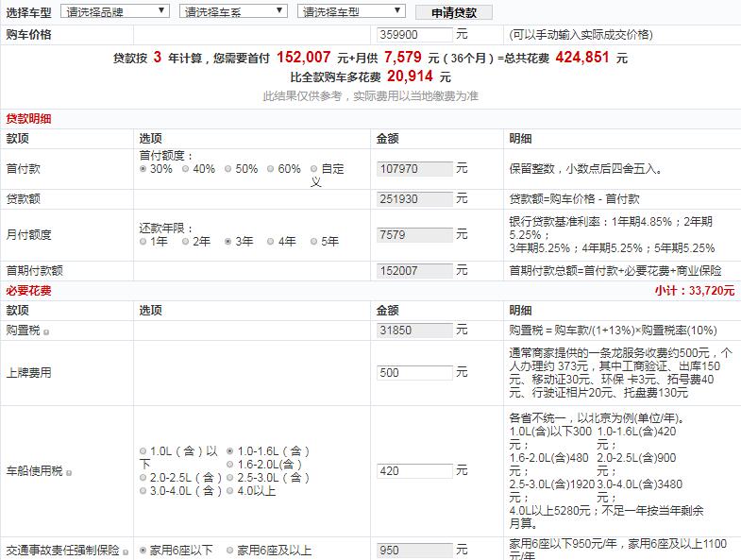Choose 3年 repayment term
Screen dimensions: 741x560
(x=228, y=242)
